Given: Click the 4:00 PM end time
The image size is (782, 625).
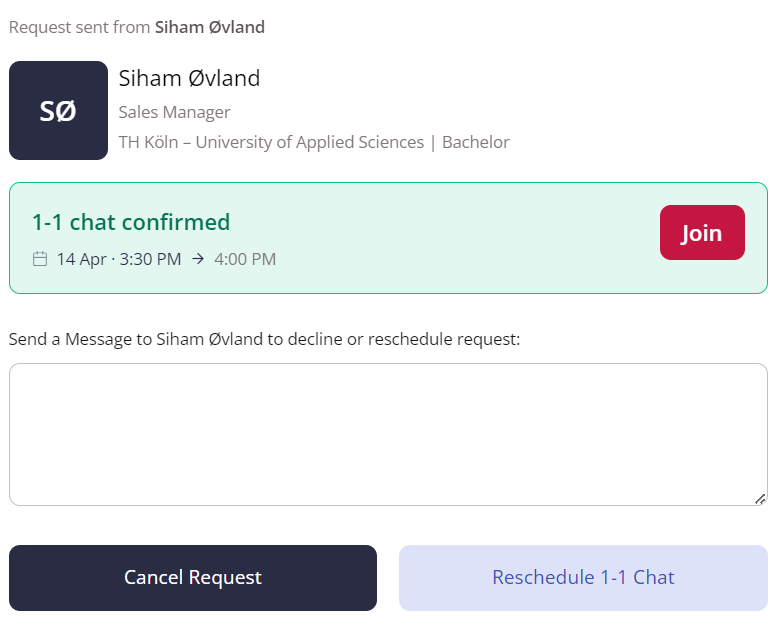Looking at the screenshot, I should tap(245, 259).
